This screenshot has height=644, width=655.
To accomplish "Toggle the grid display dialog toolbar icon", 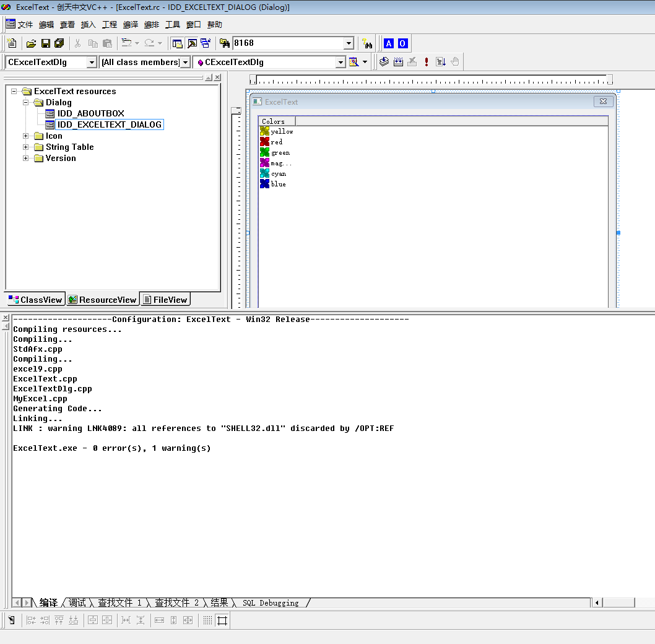I will pos(207,620).
